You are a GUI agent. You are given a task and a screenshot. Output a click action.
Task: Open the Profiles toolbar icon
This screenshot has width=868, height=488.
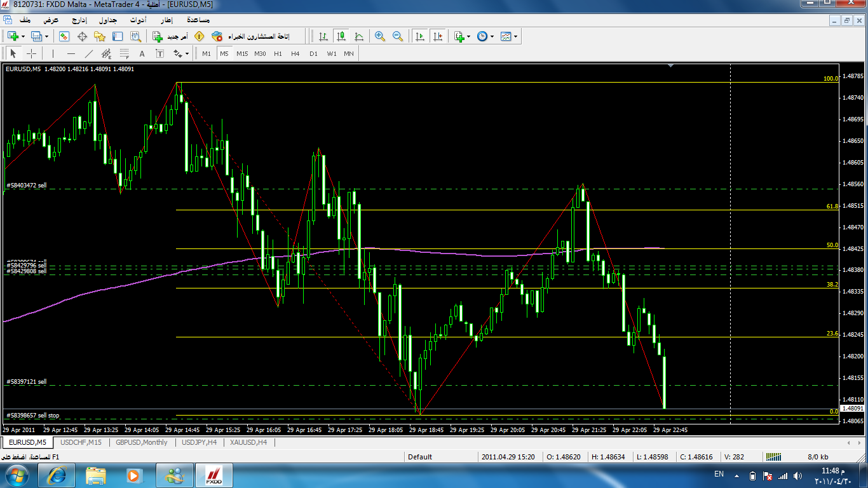click(x=36, y=37)
